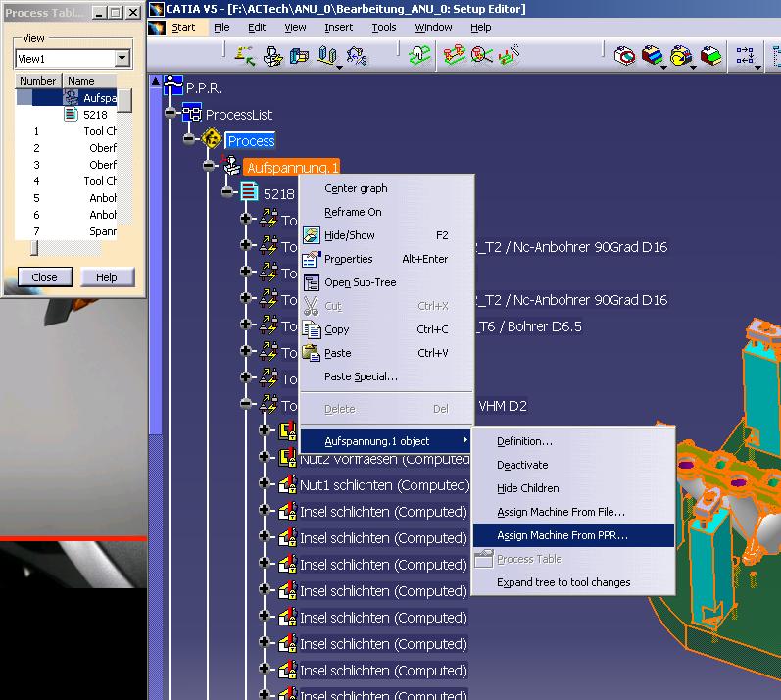Choose Reframe On from context menu
The height and width of the screenshot is (700, 781).
point(386,212)
